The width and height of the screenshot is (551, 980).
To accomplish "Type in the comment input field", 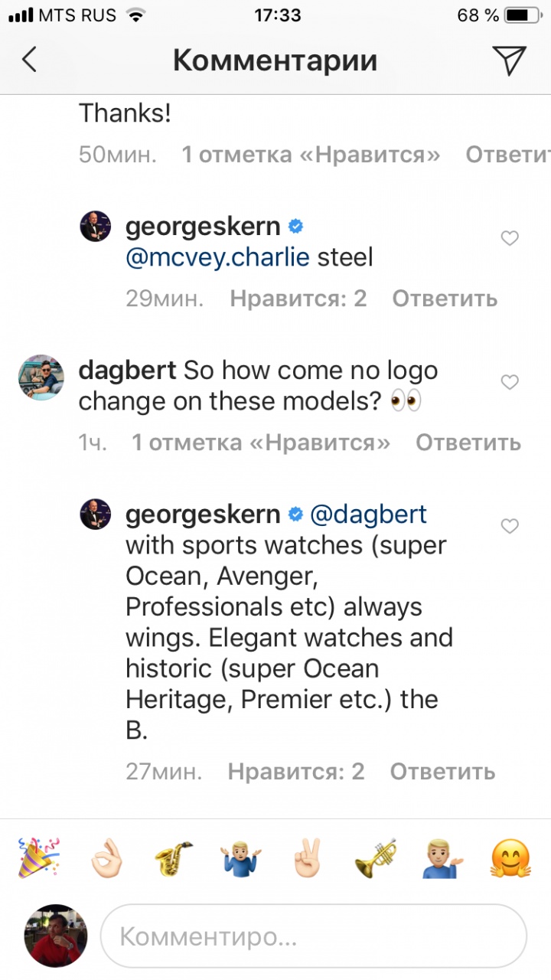I will tap(314, 936).
